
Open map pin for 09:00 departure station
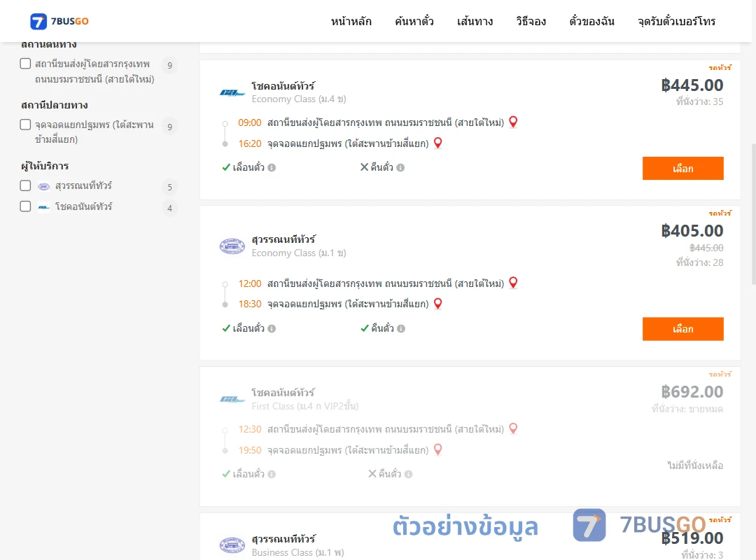point(513,122)
